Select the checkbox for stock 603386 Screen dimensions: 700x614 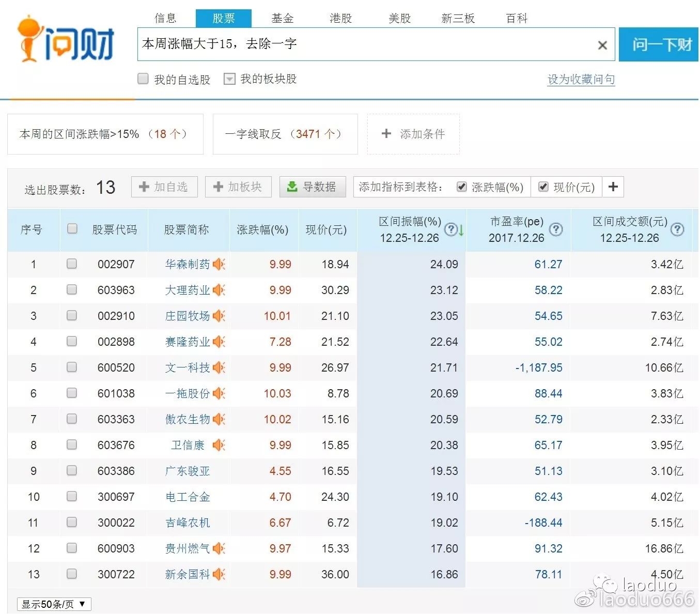click(72, 470)
